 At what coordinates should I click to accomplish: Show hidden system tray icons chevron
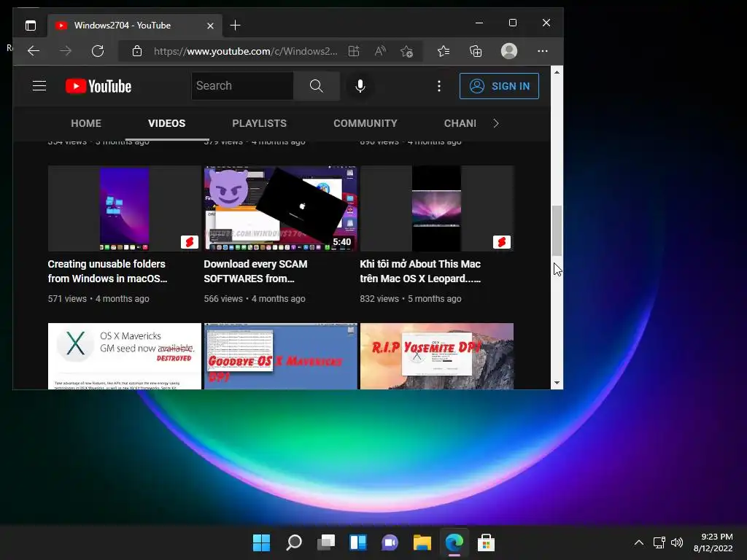(639, 542)
